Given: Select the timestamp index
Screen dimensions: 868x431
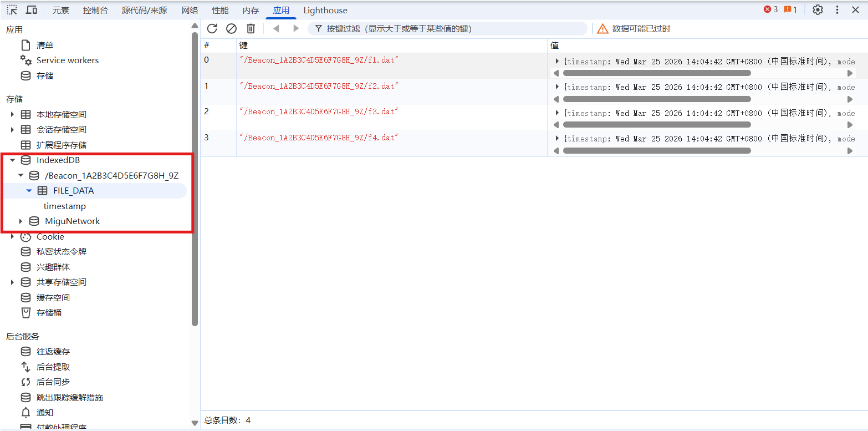Looking at the screenshot, I should pyautogui.click(x=65, y=206).
